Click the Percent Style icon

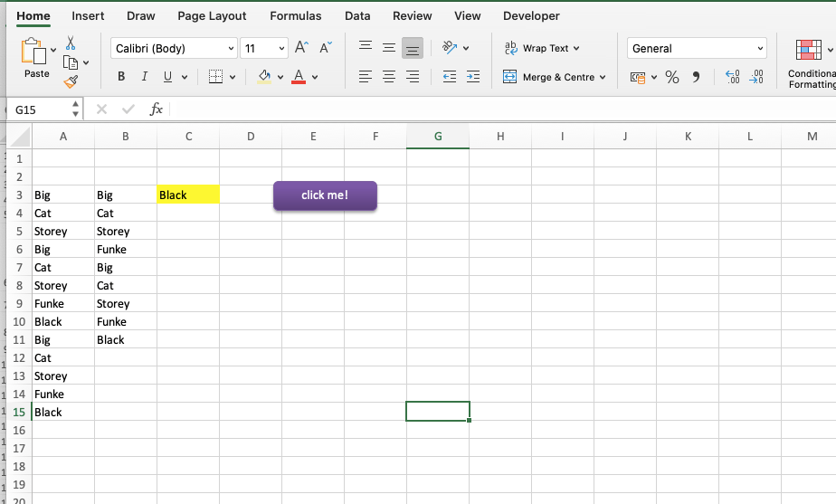point(672,77)
